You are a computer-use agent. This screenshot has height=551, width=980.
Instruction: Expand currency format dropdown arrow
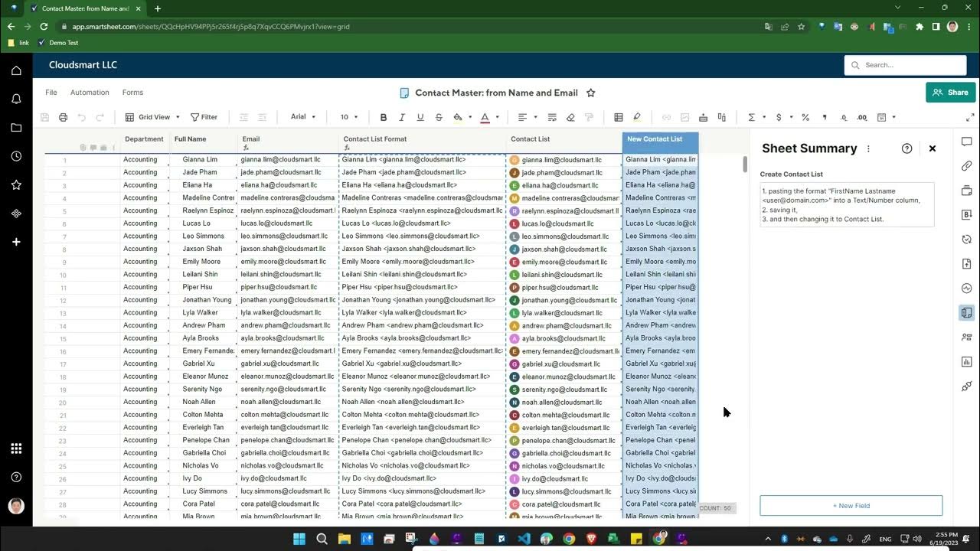[x=790, y=117]
